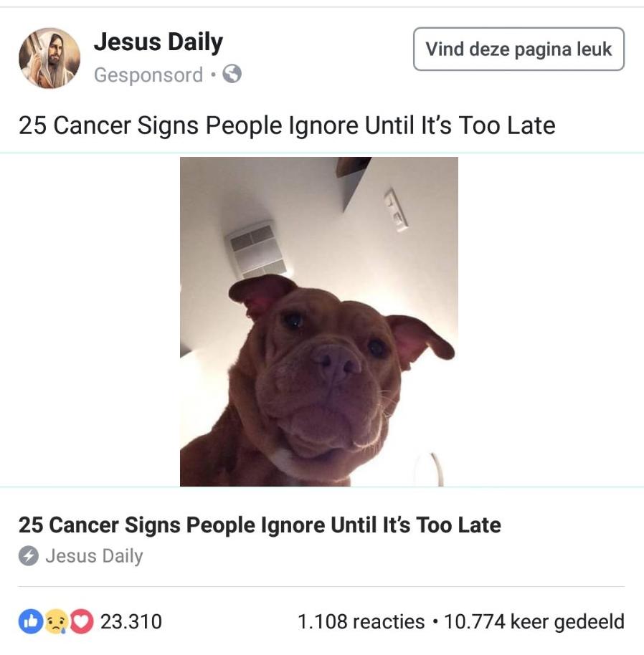Open the 1.108 reacties comments
The width and height of the screenshot is (644, 655).
pos(361,621)
